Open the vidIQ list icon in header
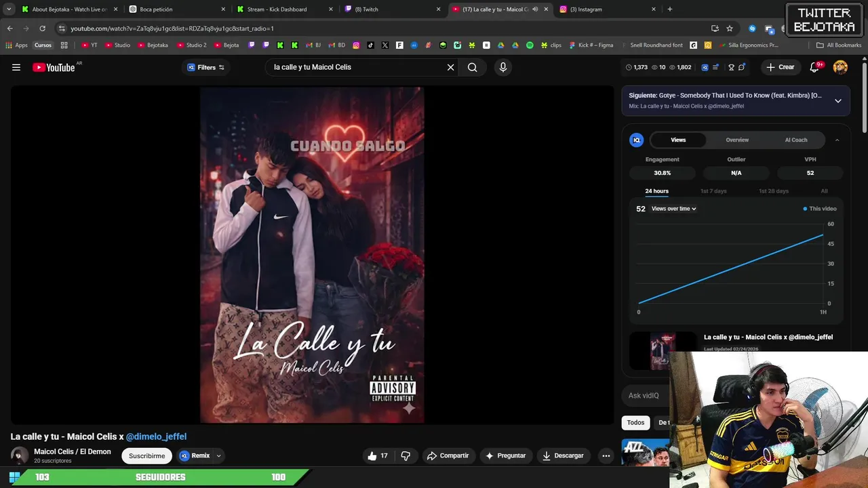The width and height of the screenshot is (868, 488). coord(715,67)
